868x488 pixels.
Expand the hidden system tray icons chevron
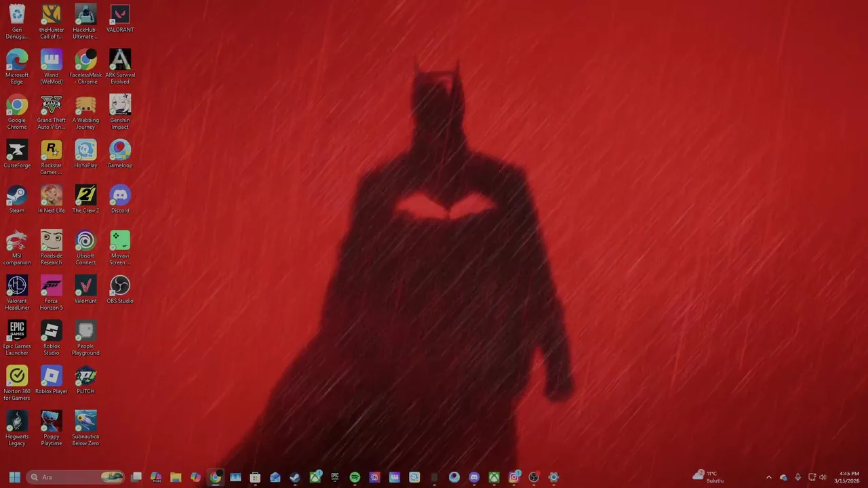(768, 477)
